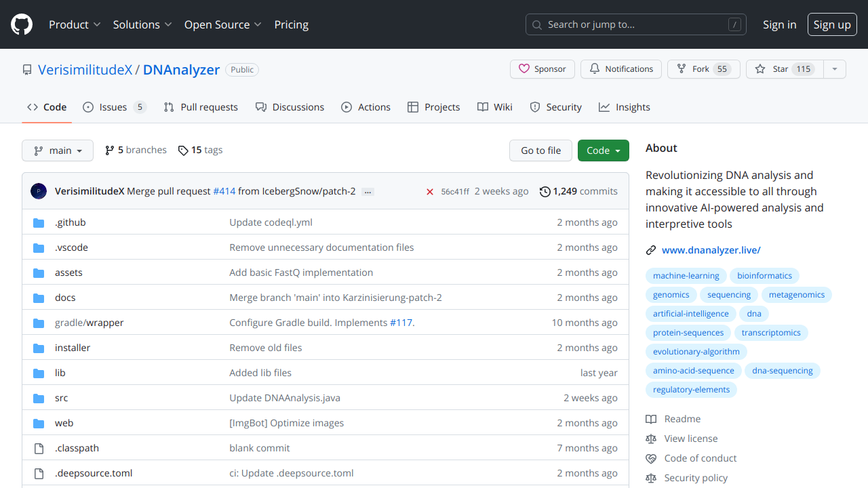Image resolution: width=868 pixels, height=488 pixels.
Task: Click the red failed status X icon
Action: [430, 192]
